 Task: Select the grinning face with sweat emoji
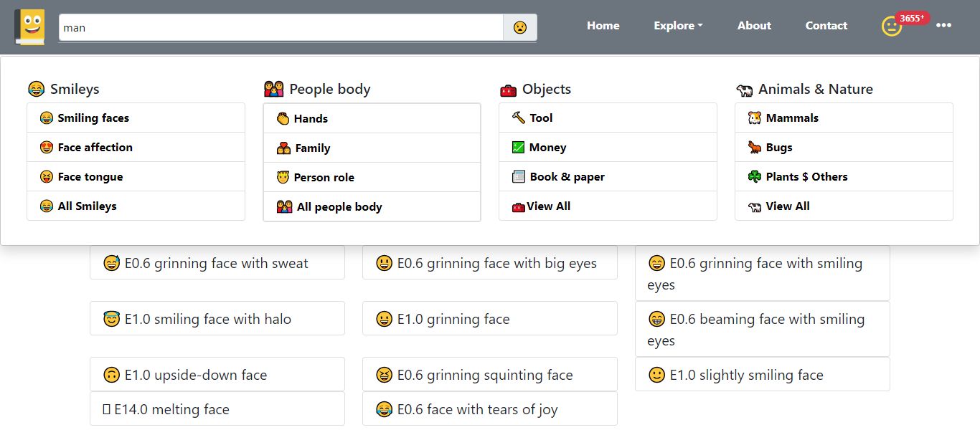[217, 263]
